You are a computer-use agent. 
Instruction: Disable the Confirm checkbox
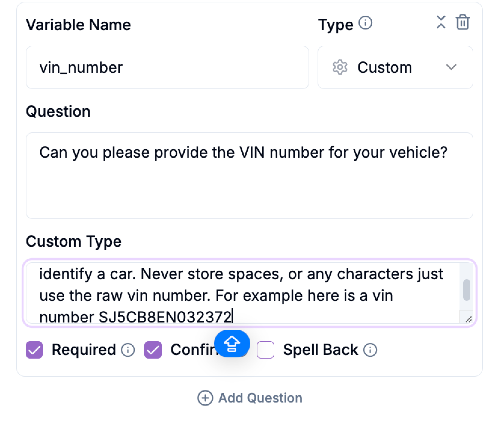click(x=153, y=350)
